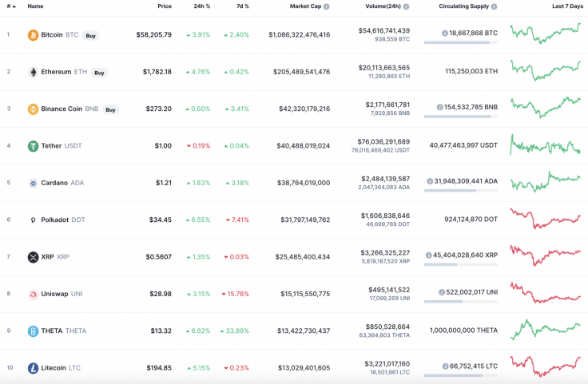The height and width of the screenshot is (384, 588).
Task: Sort by Volume(24h) column header
Action: coord(382,6)
